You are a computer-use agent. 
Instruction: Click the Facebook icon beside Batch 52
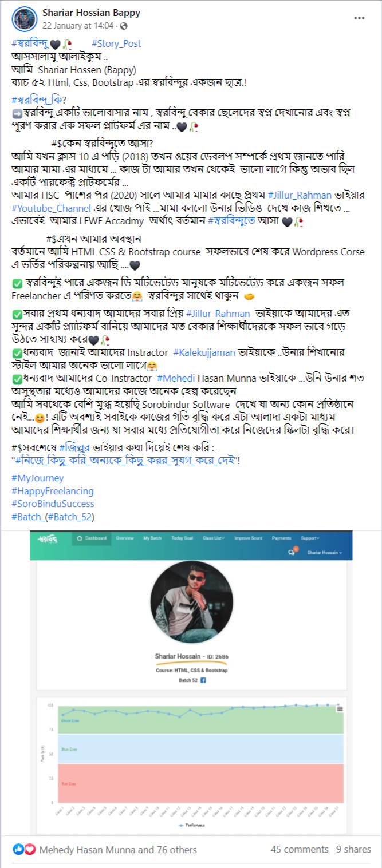[203, 680]
